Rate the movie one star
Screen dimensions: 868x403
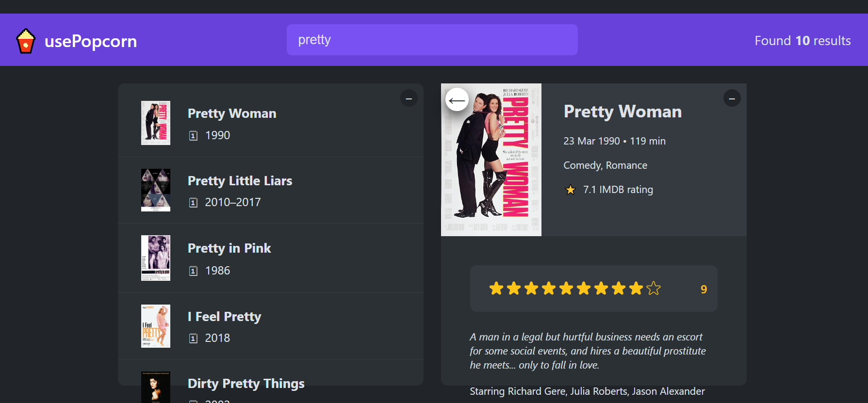tap(496, 289)
